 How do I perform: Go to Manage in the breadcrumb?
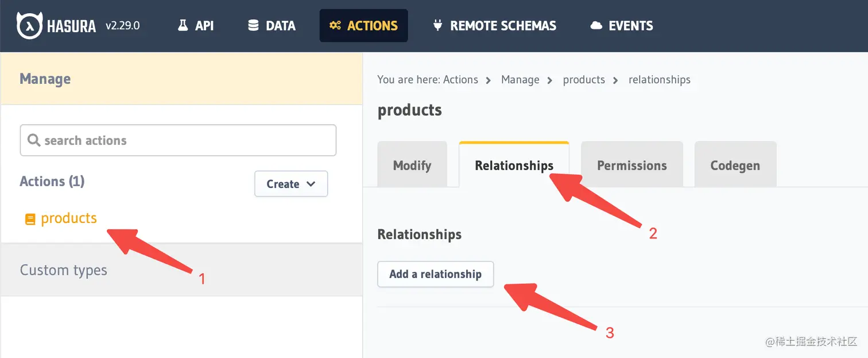tap(520, 80)
